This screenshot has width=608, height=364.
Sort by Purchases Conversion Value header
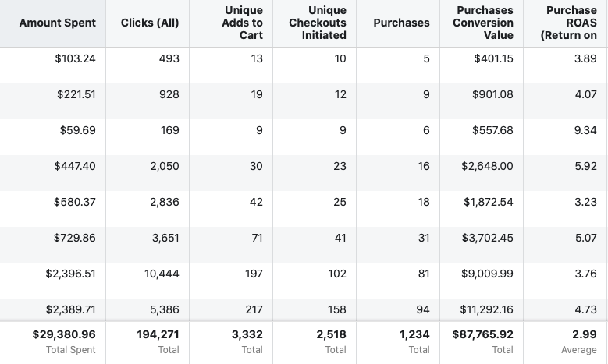483,23
